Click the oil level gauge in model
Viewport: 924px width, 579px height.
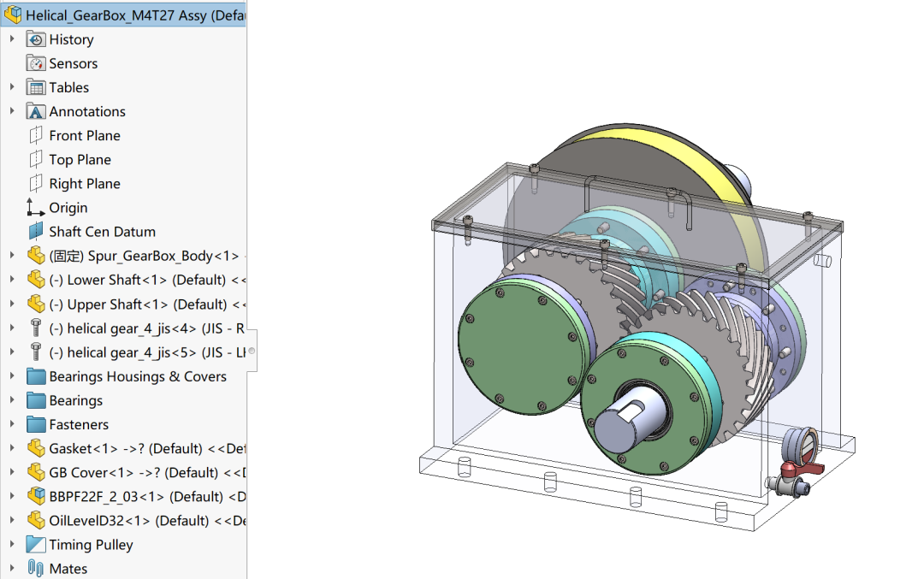click(x=800, y=447)
